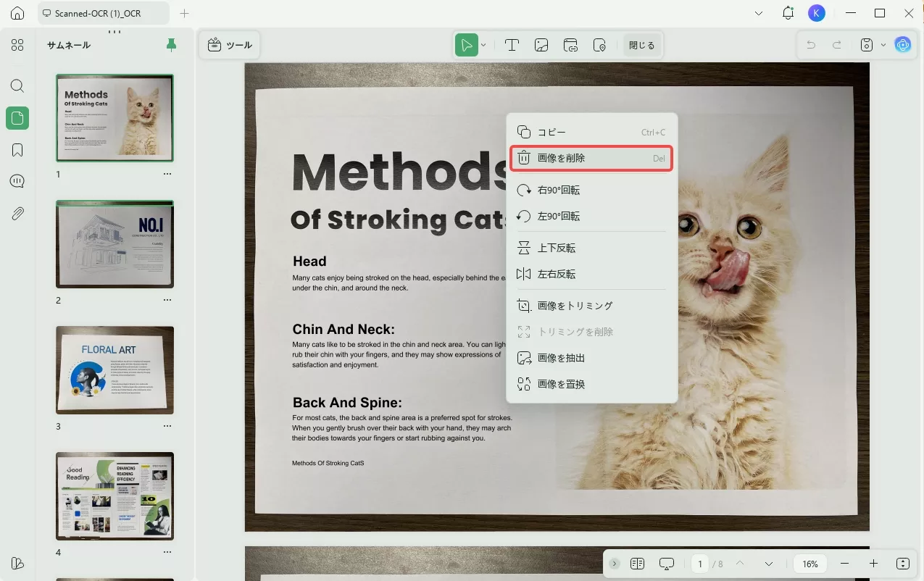Screen dimensions: 924x581
Task: Click the link edit tool icon
Action: [x=570, y=45]
